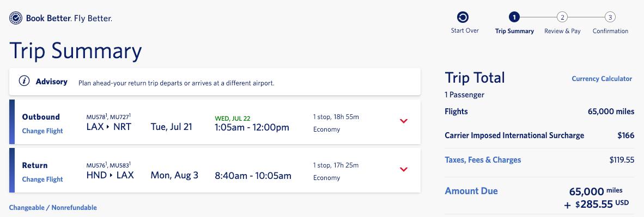Click the Amount Due label
The width and height of the screenshot is (644, 217).
coord(471,191)
